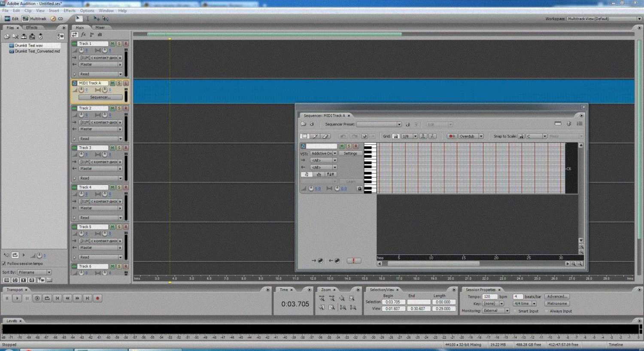Select the Time Selection tool
Screen dimensions: 644x351
(x=88, y=18)
